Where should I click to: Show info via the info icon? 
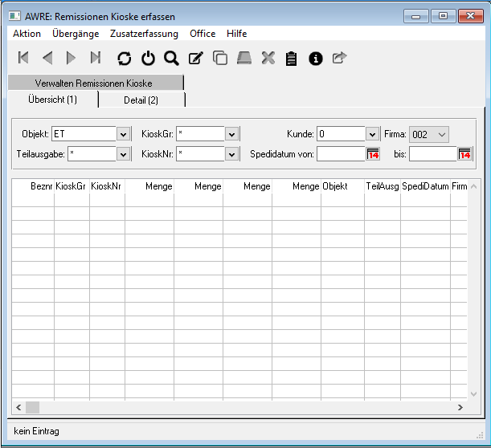(316, 58)
